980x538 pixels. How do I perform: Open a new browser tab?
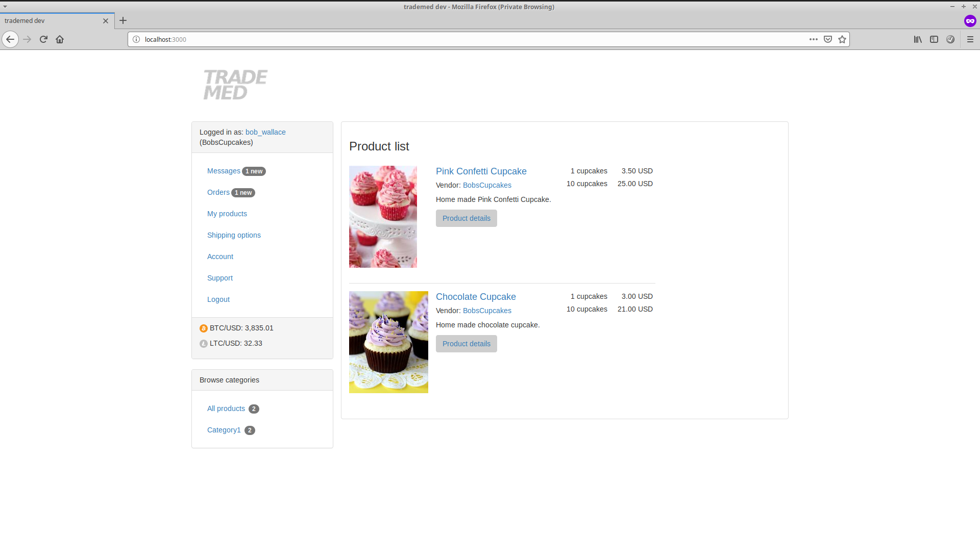(123, 21)
